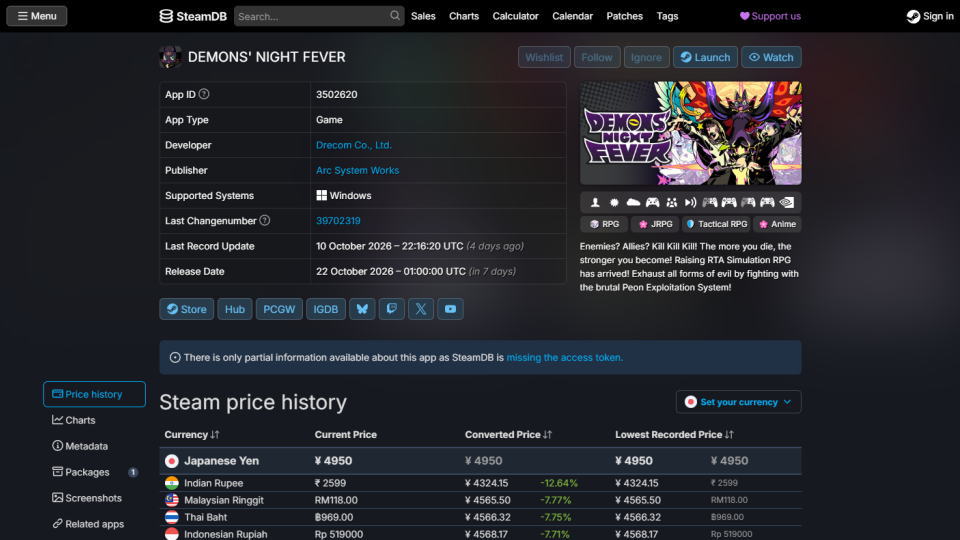Open the Calculator page

pos(516,16)
